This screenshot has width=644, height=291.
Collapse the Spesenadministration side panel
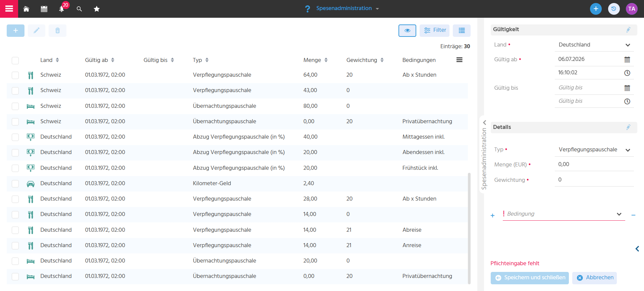point(484,122)
